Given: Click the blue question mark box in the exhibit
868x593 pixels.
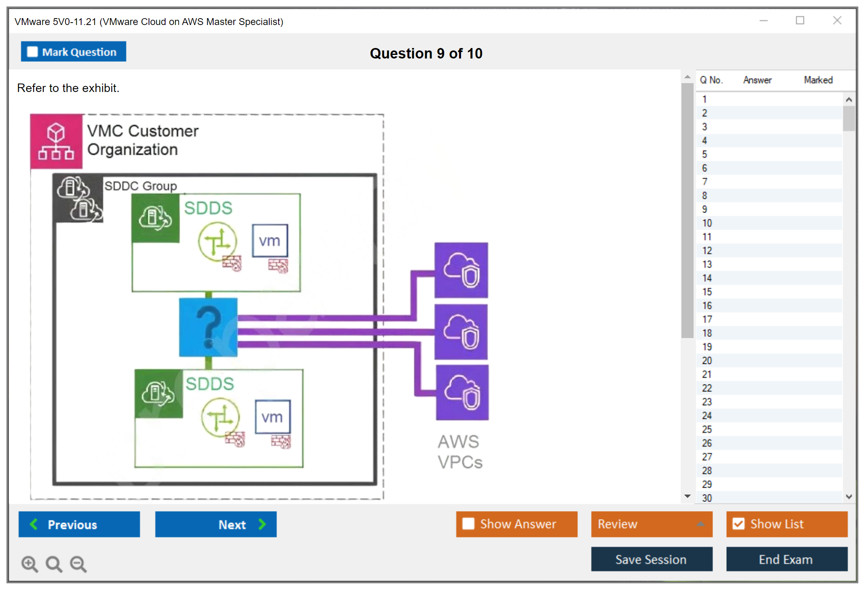Looking at the screenshot, I should click(208, 327).
